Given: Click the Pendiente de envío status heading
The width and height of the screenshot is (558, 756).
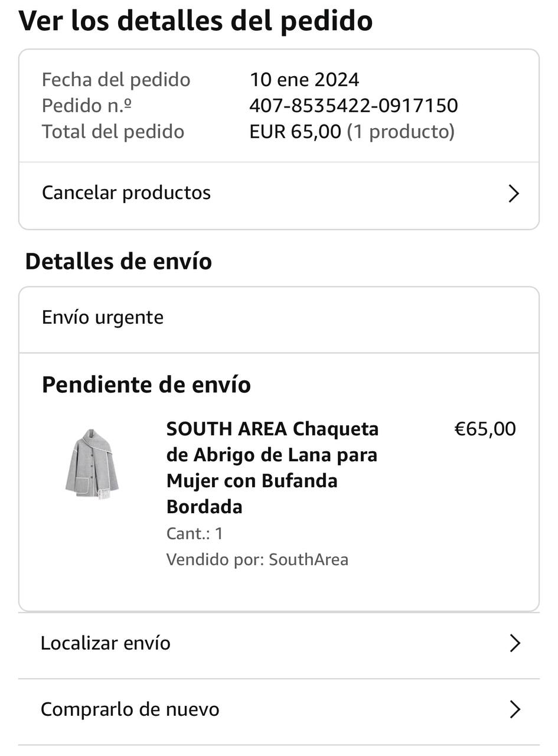Looking at the screenshot, I should 146,384.
